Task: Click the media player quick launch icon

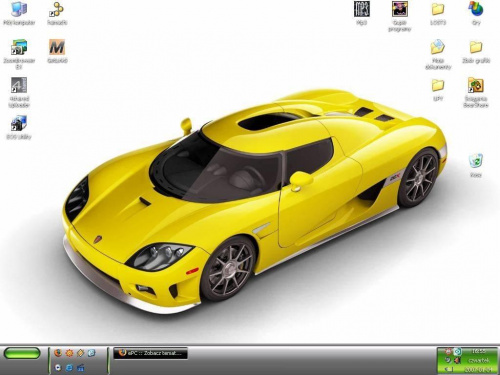Action: point(58,367)
